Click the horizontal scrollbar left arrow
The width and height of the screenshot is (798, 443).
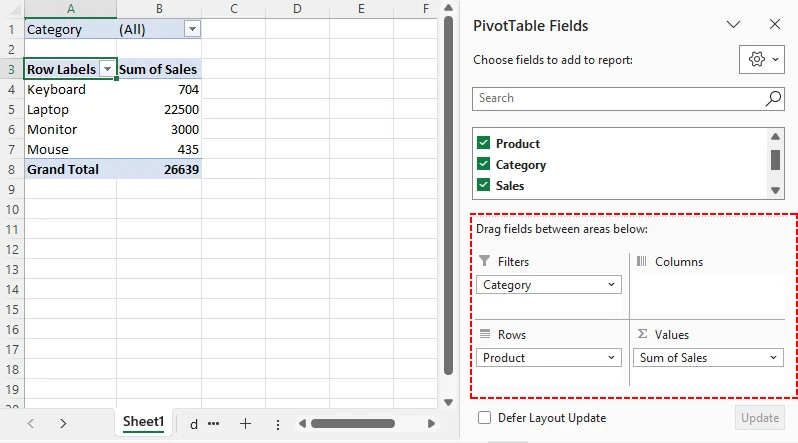click(x=302, y=424)
